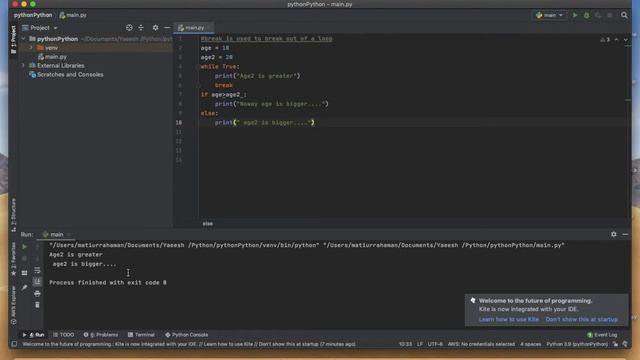Screen dimensions: 640x360
Task: Print the console output with the printer icon
Action: [x=37, y=293]
